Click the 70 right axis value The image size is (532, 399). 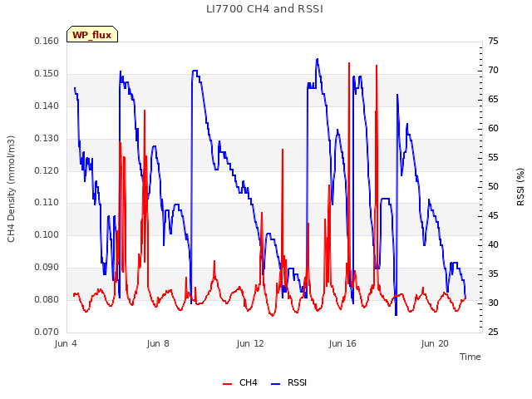[x=493, y=70]
